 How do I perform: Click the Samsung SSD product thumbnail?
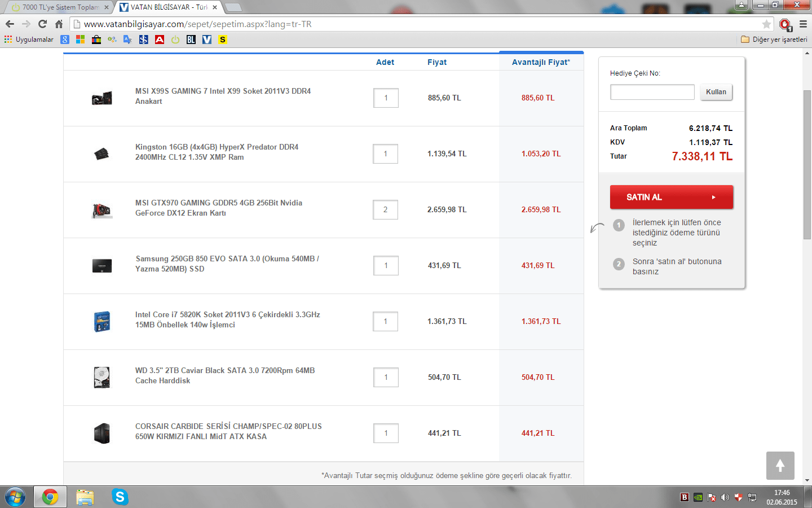point(102,265)
